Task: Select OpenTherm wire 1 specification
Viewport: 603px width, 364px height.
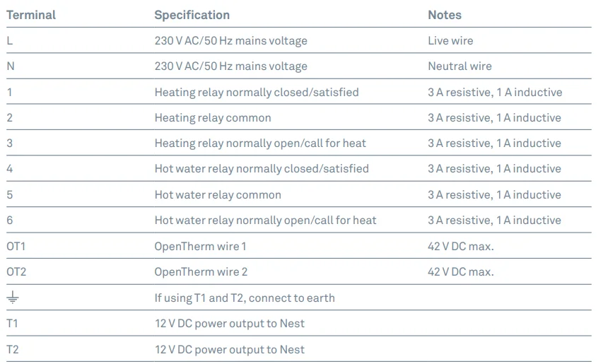Action: coord(201,246)
